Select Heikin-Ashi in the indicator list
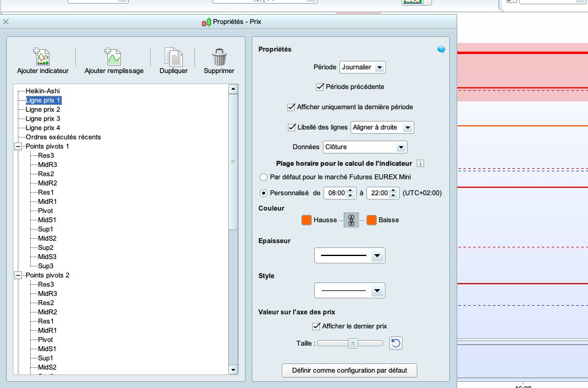 click(x=43, y=91)
